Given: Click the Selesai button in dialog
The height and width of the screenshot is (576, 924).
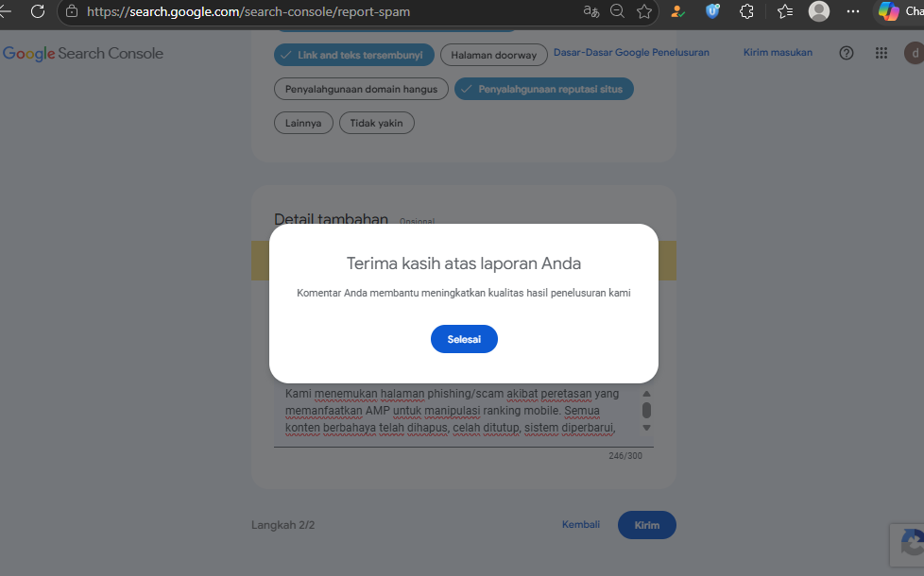Looking at the screenshot, I should tap(464, 339).
